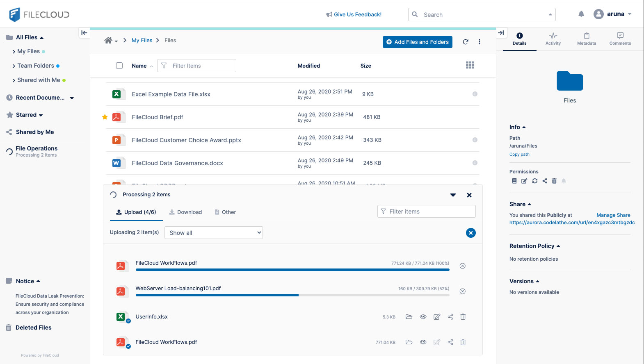Collapse the Info section

click(x=524, y=127)
